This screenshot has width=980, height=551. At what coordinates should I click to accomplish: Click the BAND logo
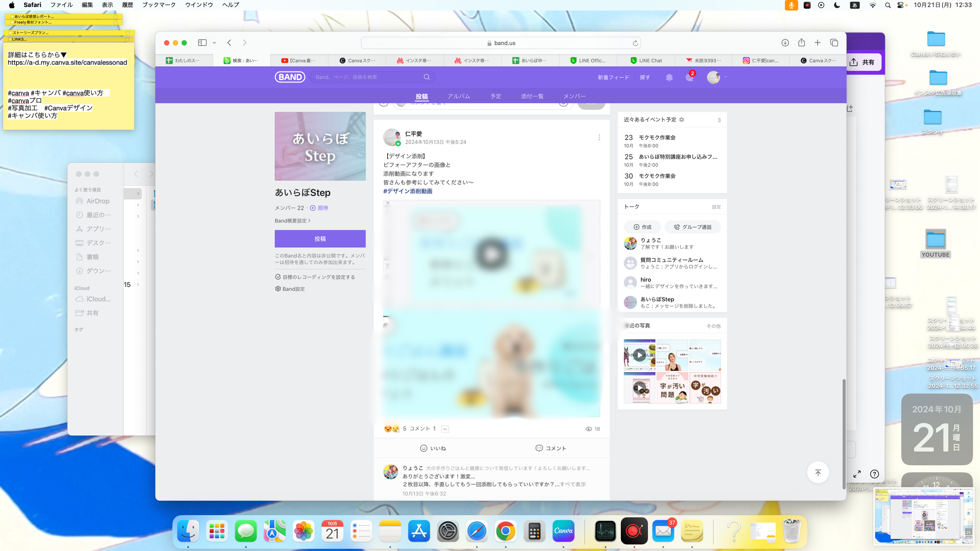(290, 77)
